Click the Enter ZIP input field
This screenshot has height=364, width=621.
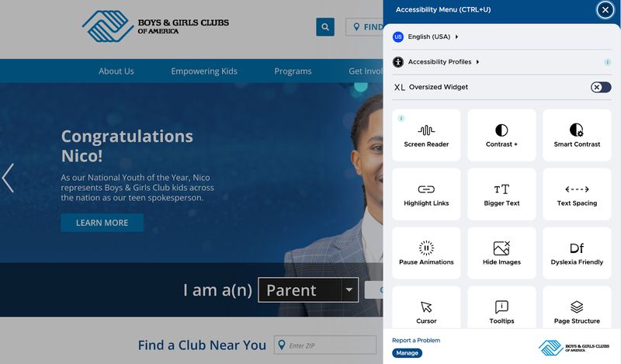[x=325, y=345]
